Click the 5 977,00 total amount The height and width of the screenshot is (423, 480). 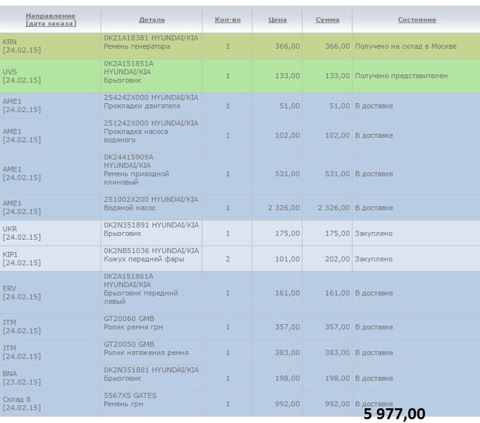tap(394, 414)
